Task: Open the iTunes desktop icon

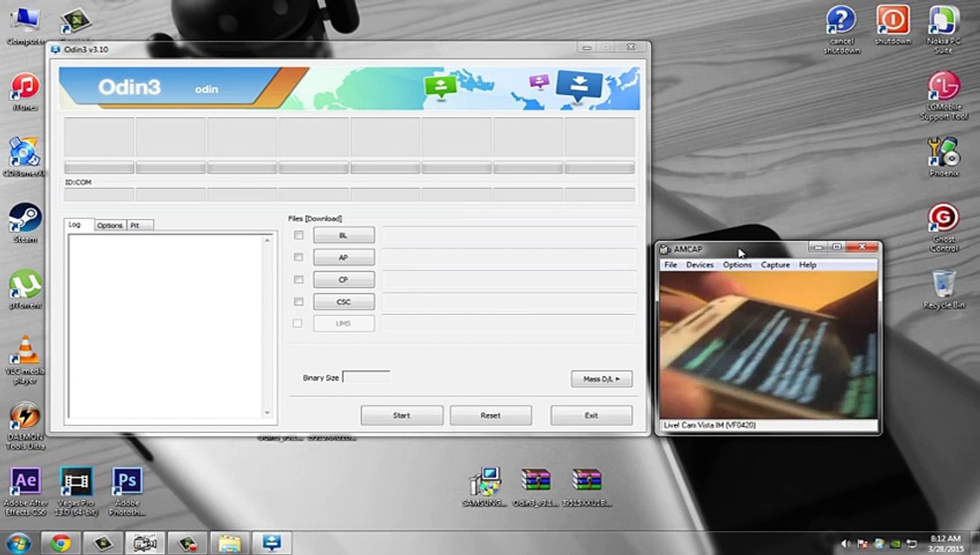Action: (x=25, y=86)
